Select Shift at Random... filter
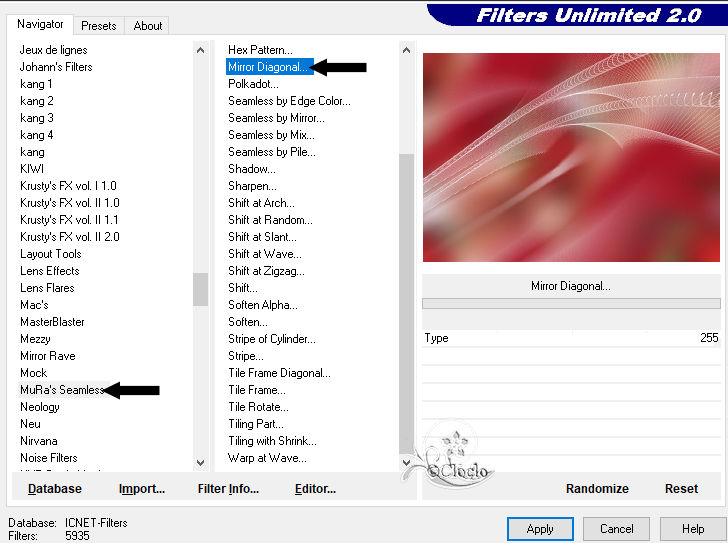The width and height of the screenshot is (728, 543). click(x=270, y=220)
